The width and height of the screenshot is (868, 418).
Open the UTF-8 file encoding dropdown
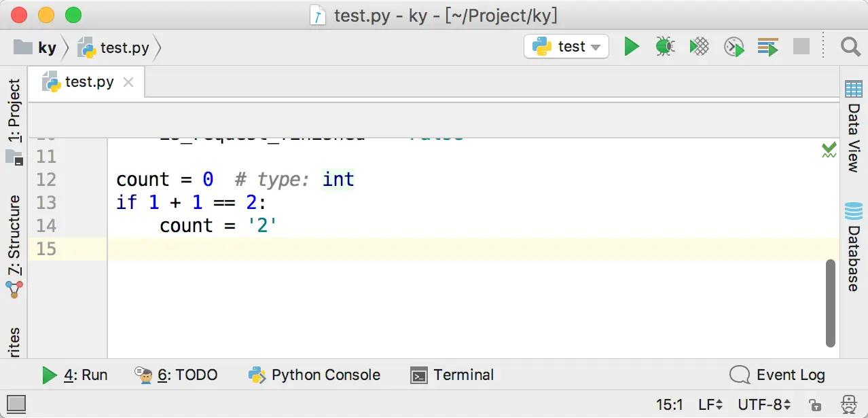765,405
